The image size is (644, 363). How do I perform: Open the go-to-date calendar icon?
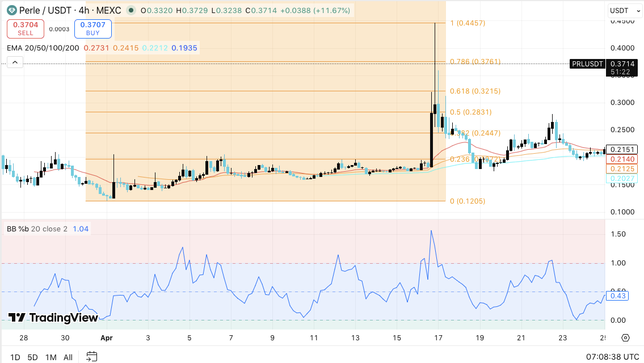91,357
